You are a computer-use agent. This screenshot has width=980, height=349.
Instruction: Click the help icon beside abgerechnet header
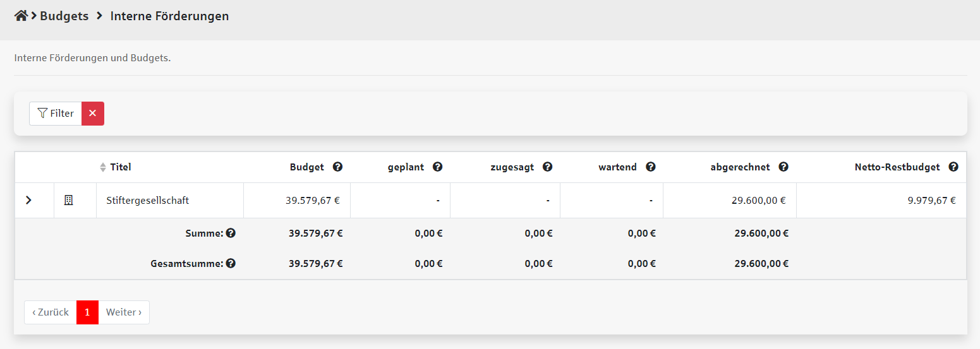click(x=783, y=167)
